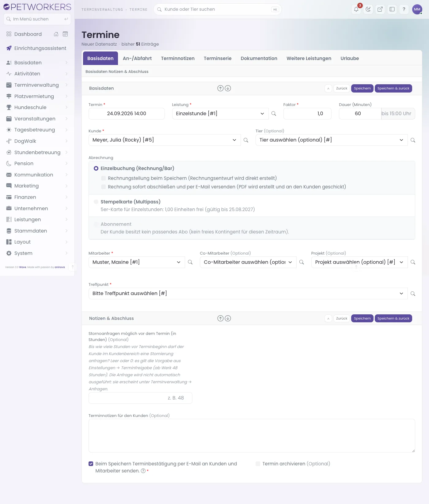
Task: Click Speichern & zurück in Basisdaten header
Action: point(393,88)
